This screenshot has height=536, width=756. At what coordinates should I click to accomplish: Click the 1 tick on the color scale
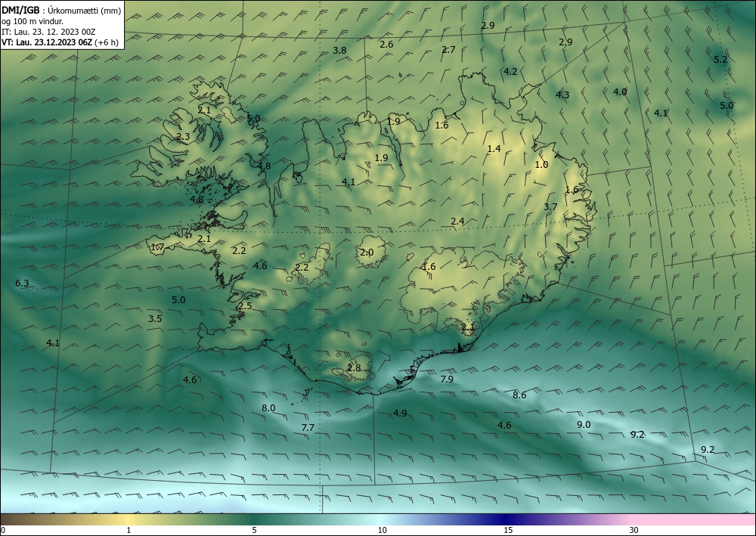coord(129,530)
